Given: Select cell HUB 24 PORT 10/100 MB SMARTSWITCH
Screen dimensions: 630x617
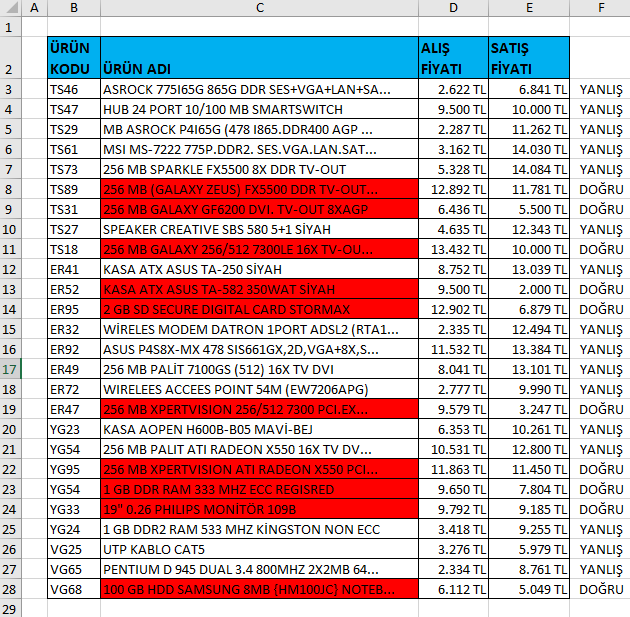Looking at the screenshot, I should coord(260,109).
